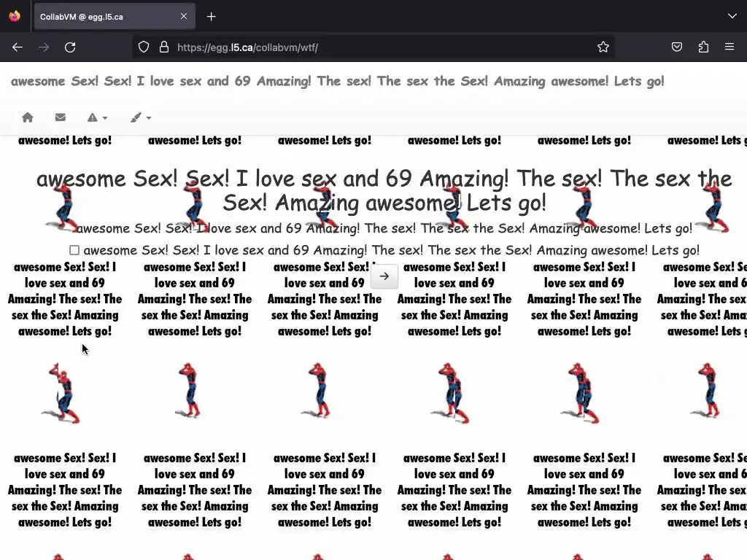Open the Extensions puzzle icon
This screenshot has width=747, height=560.
[703, 47]
